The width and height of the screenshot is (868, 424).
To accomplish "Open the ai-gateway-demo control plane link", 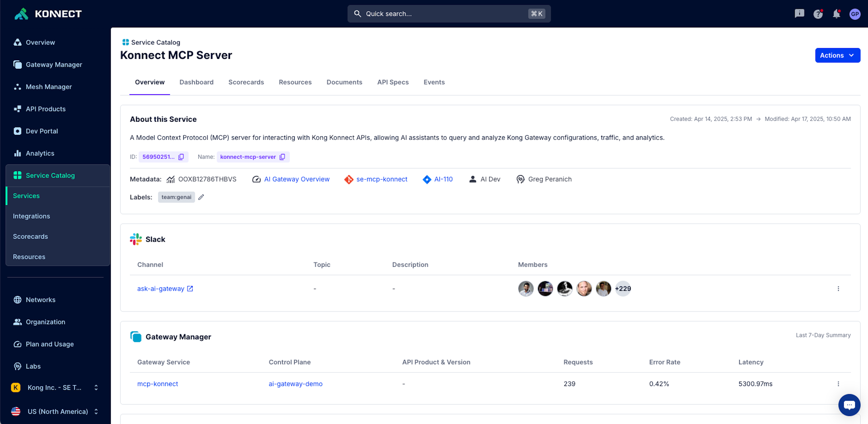I will click(295, 384).
